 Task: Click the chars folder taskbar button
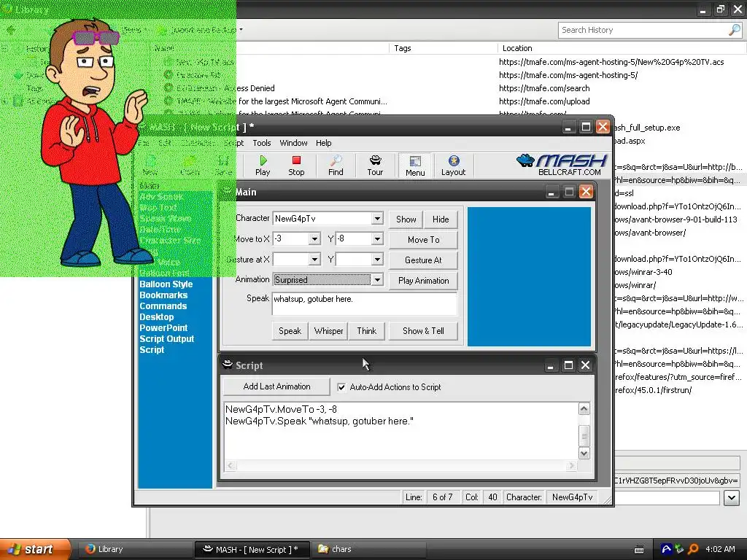367,549
